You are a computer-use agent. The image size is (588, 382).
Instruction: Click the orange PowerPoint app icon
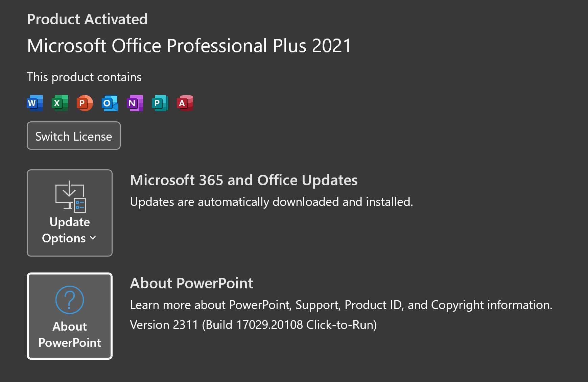(x=85, y=103)
